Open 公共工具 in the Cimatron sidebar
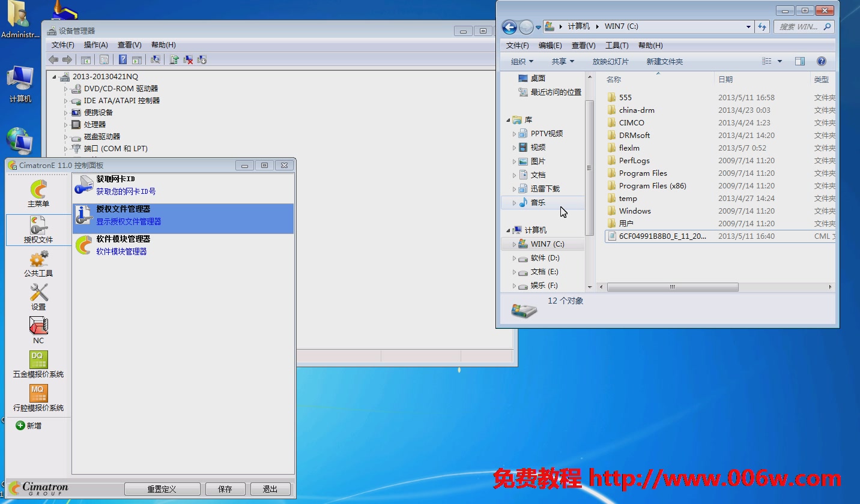Screen dimensions: 860x504 [38, 263]
